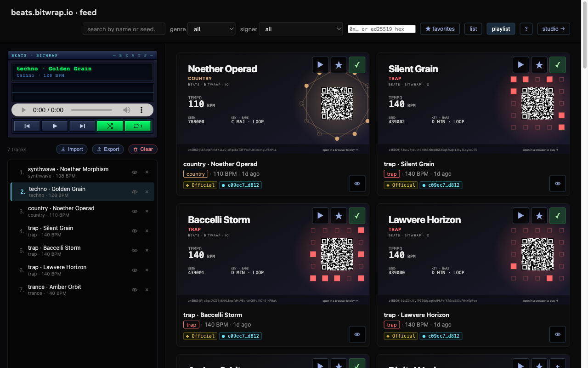Viewport: 588px width, 368px height.
Task: Clear all tracks from the playlist
Action: (143, 149)
